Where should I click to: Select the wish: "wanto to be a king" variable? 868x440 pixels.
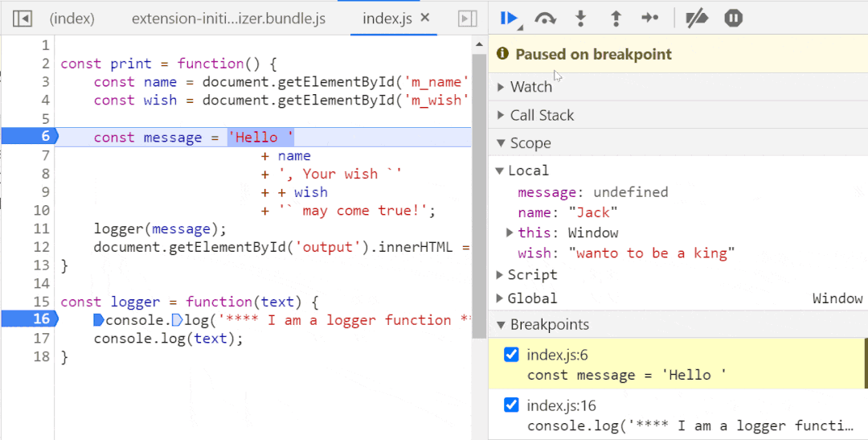click(x=626, y=253)
